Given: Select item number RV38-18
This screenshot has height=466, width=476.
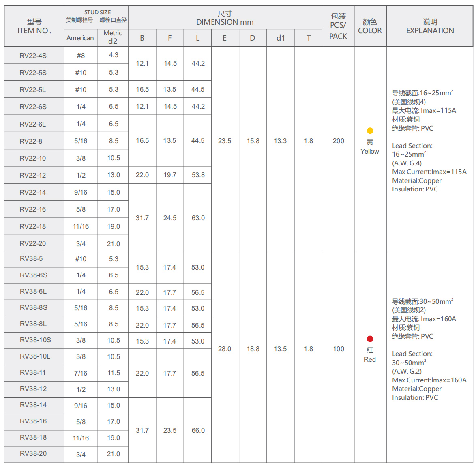Looking at the screenshot, I should tap(33, 437).
